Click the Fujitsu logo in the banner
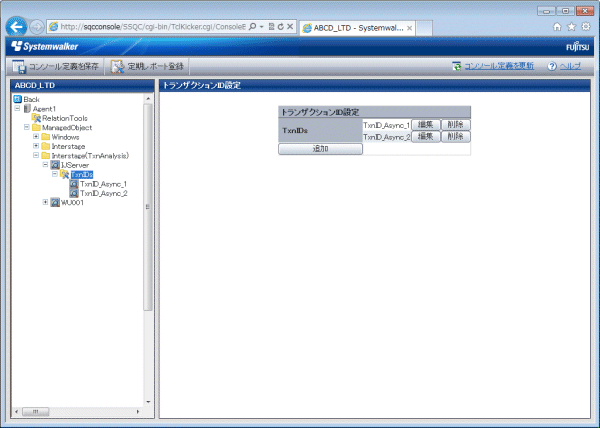Viewport: 600px width, 428px height. (x=577, y=47)
